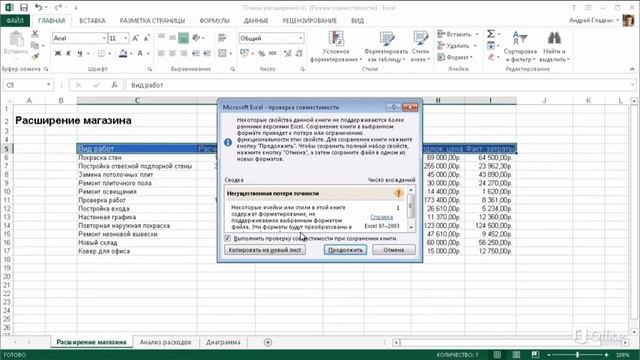This screenshot has width=640, height=360.
Task: Open the ФАЙЛ (File) tab
Action: tap(15, 20)
